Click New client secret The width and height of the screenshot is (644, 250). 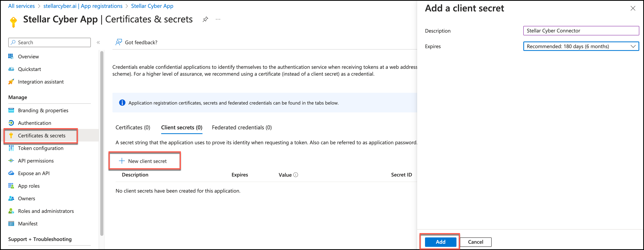tap(144, 161)
